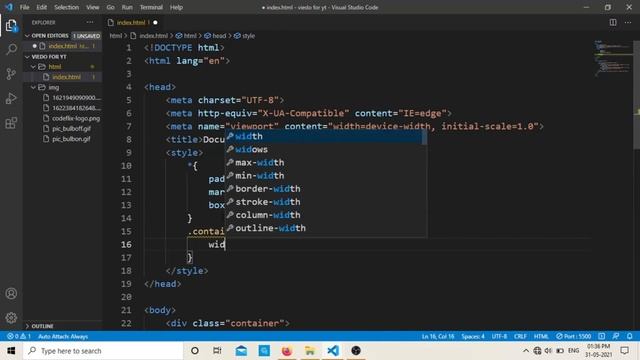Choose the 'min-width' suggestion
Viewport: 640px width, 360px height.
coord(326,176)
